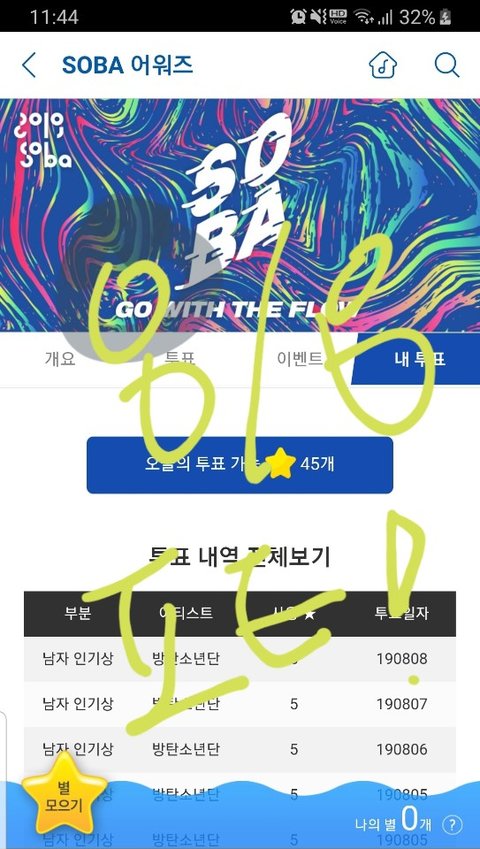
Task: Tap the 부분 column header
Action: [77, 613]
